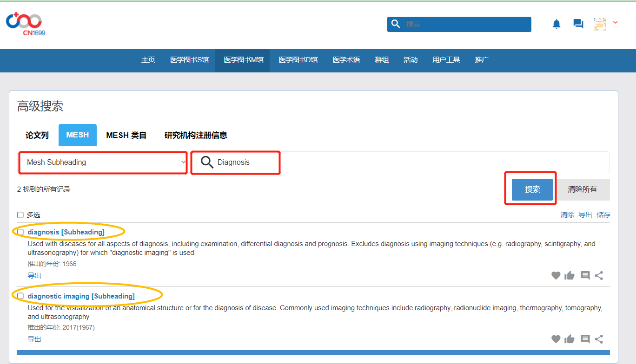Screen dimensions: 636x364
Task: Thumbs-up the diagnosis subheading result
Action: coord(570,276)
